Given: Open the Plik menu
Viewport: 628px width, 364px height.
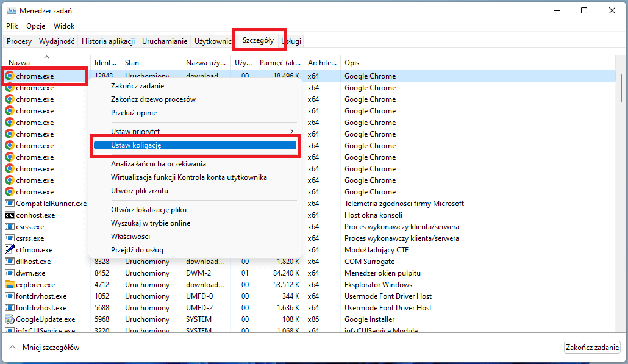Looking at the screenshot, I should [12, 26].
